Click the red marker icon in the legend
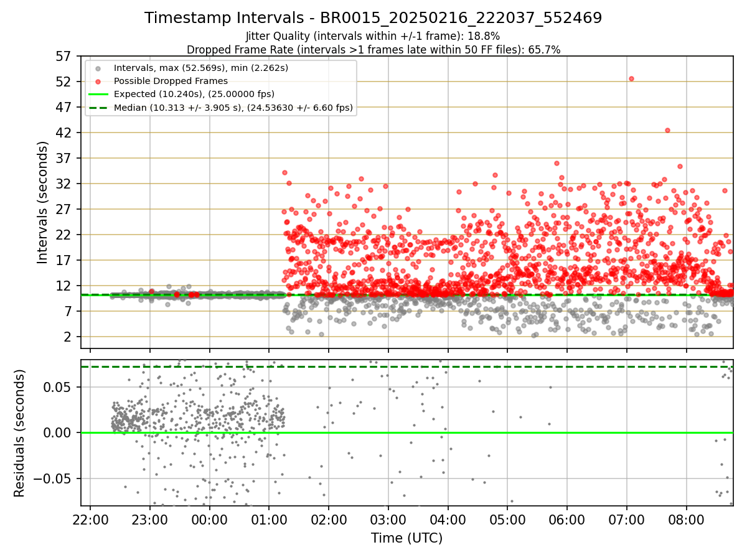Viewport: 747px width, 560px height. point(98,82)
